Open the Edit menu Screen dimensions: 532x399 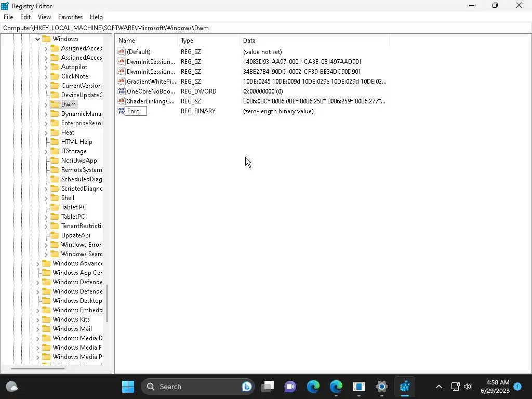[x=25, y=17]
